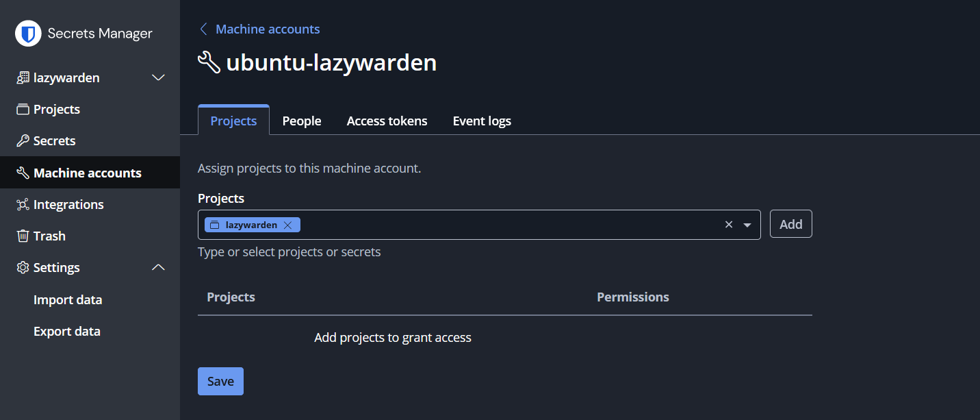Click the Bitwarden shield logo

coord(28,34)
